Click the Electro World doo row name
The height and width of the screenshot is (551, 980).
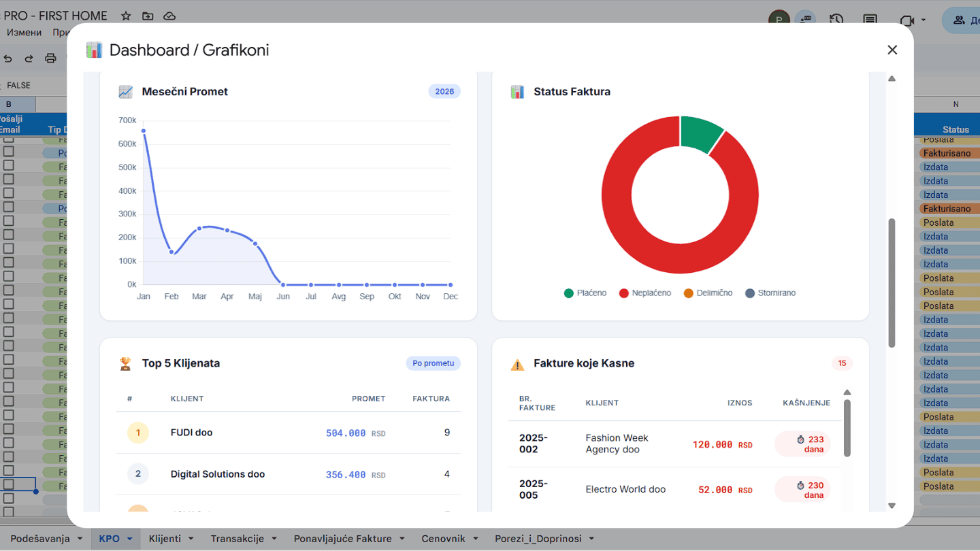[625, 489]
